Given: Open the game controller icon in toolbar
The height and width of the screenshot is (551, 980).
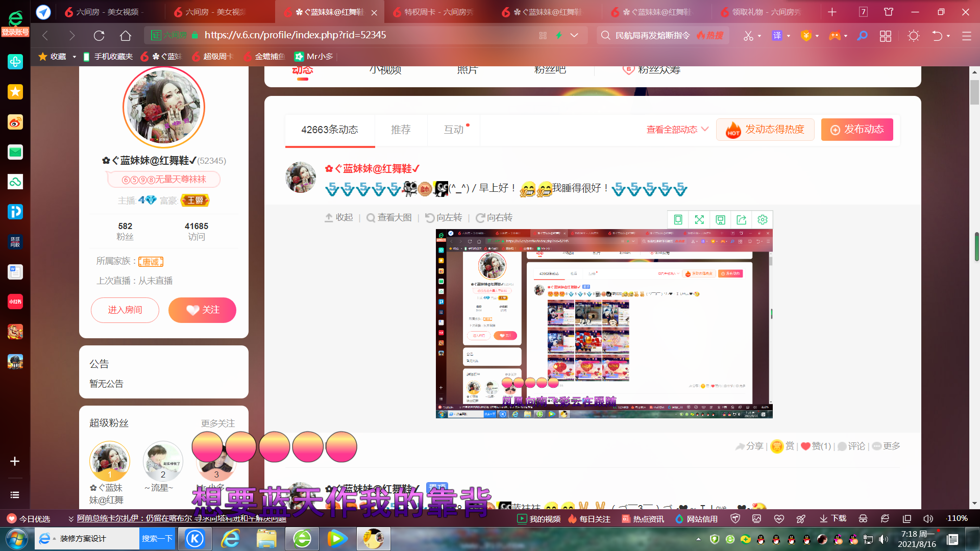Looking at the screenshot, I should 835,36.
